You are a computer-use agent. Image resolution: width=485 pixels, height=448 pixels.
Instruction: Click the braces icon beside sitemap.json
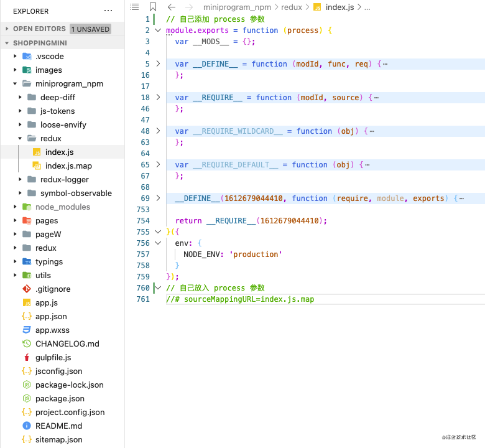(27, 439)
